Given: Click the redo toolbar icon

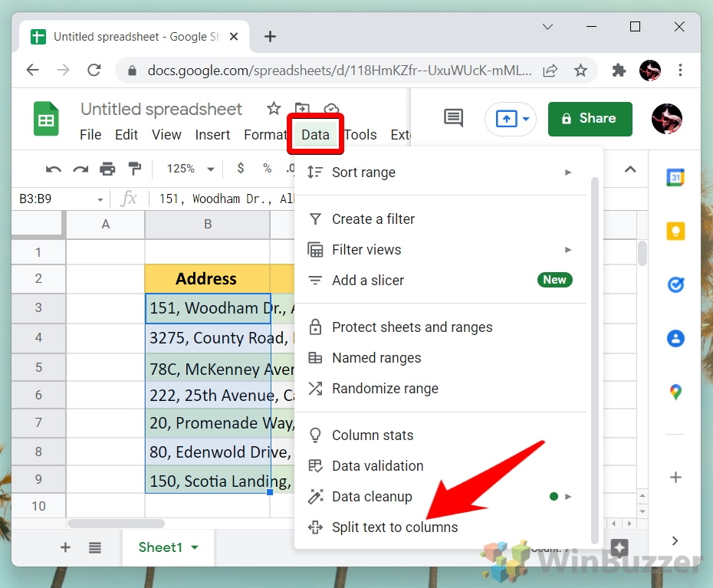Looking at the screenshot, I should 80,169.
